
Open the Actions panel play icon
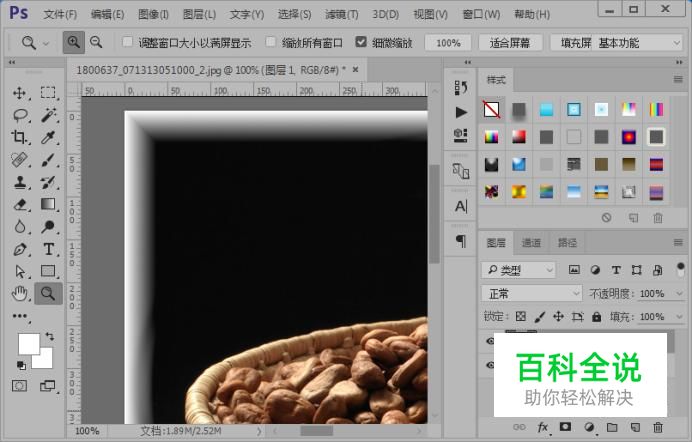click(461, 112)
